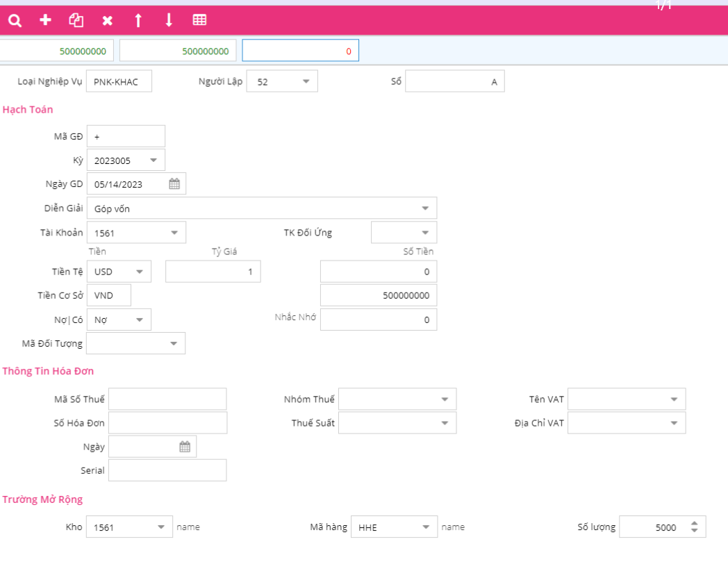Click the Mã Số Thuế input field
The height and width of the screenshot is (562, 728).
(167, 399)
